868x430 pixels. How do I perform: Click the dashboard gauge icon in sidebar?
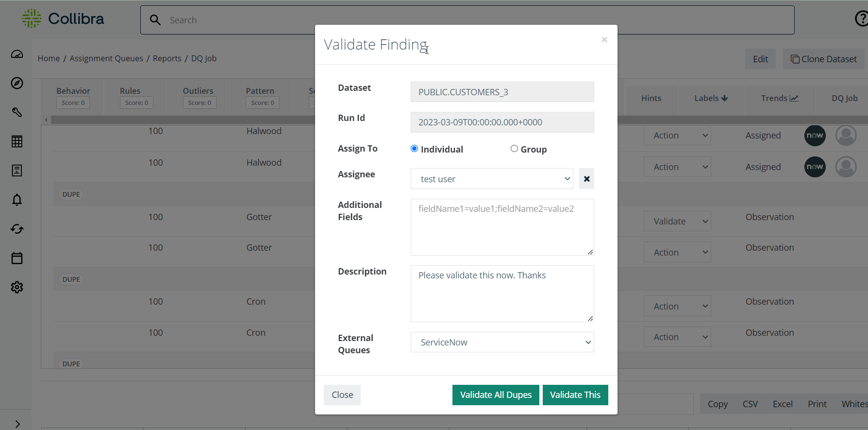(x=17, y=54)
